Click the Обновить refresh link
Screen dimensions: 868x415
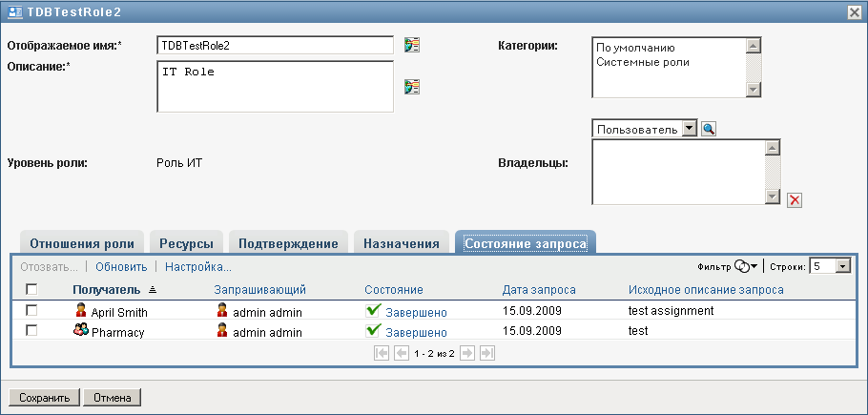click(x=121, y=267)
